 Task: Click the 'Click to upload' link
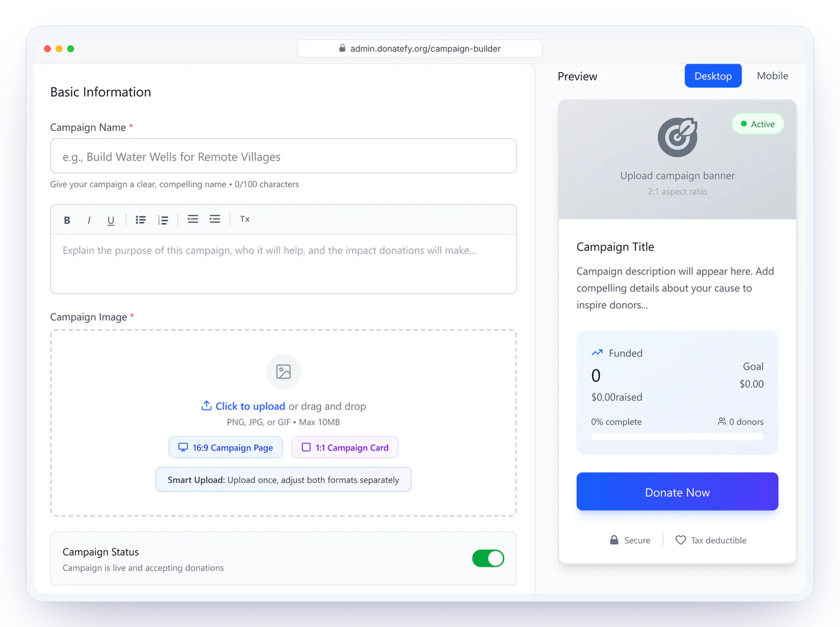pyautogui.click(x=250, y=406)
